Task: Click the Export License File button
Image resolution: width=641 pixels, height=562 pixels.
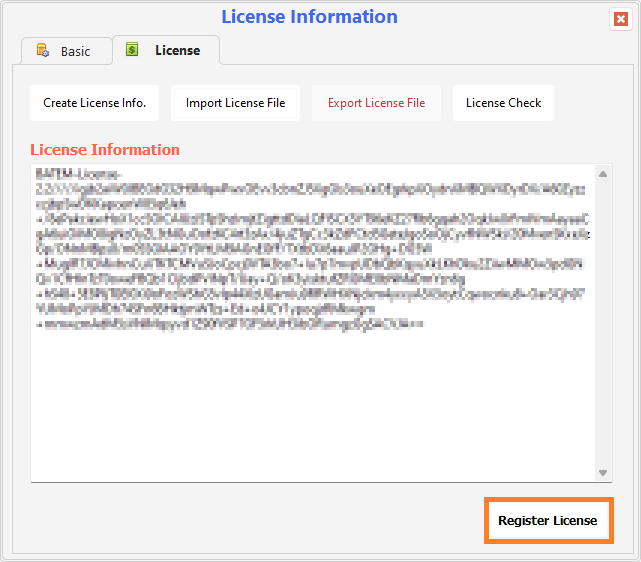Action: point(376,103)
